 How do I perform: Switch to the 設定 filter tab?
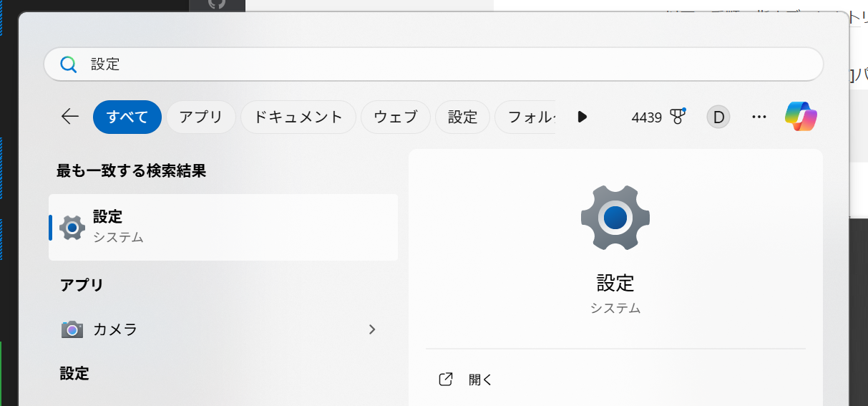462,117
